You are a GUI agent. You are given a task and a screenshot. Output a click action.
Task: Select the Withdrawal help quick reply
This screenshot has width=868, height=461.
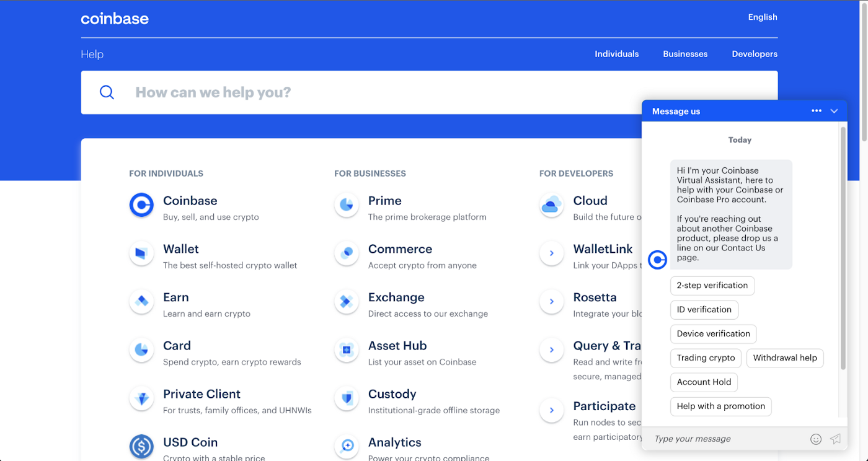tap(784, 358)
